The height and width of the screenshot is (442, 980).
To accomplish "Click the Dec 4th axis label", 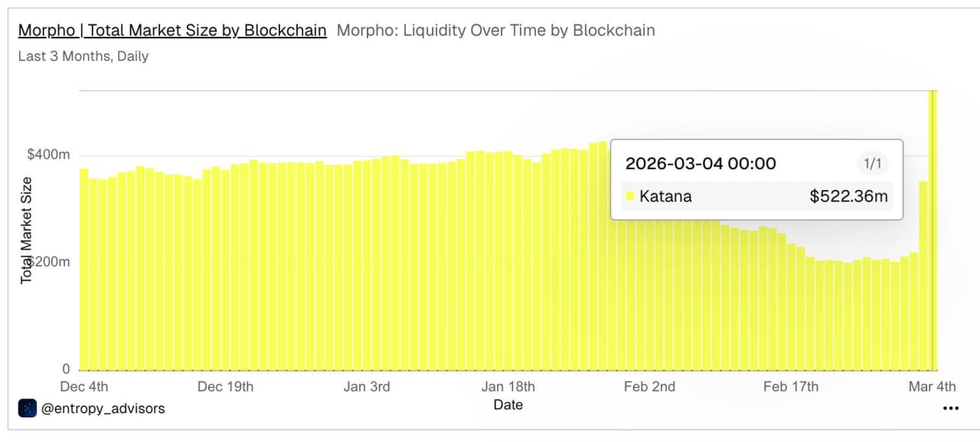I will (84, 386).
